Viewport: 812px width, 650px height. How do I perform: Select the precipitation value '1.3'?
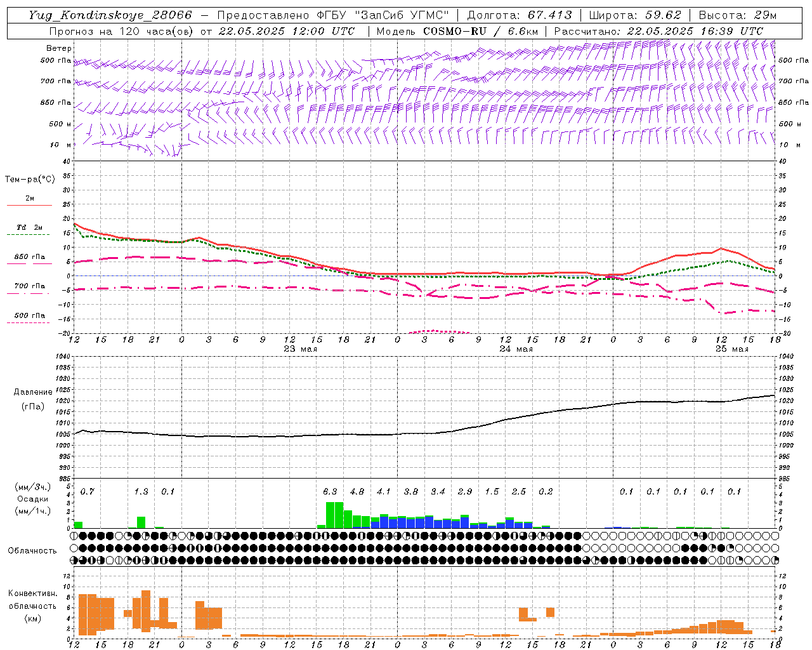tap(141, 491)
